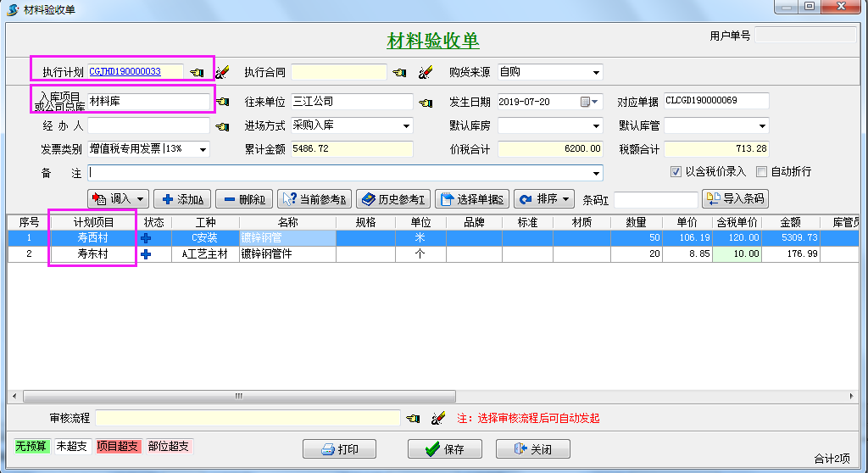Click the 导入条码 button
868x473 pixels.
(x=734, y=199)
